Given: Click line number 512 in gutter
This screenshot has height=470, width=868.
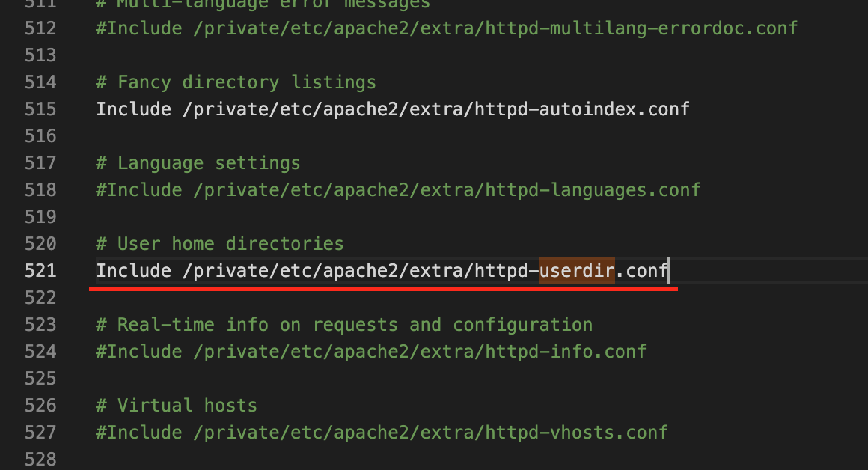Looking at the screenshot, I should (x=40, y=28).
